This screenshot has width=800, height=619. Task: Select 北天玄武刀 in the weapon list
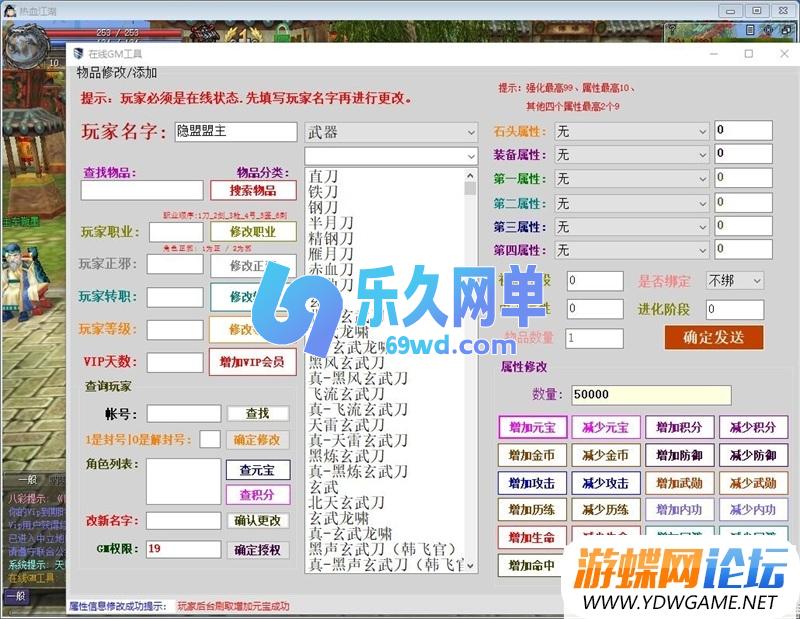point(346,503)
